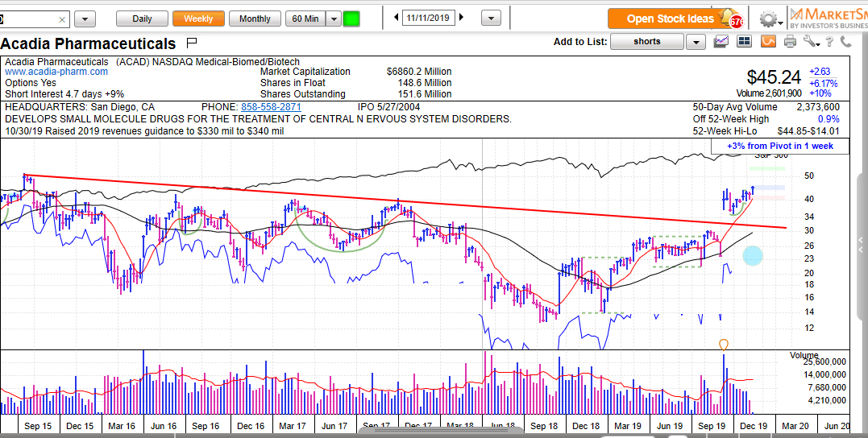Click the $45.24 current price

(774, 76)
